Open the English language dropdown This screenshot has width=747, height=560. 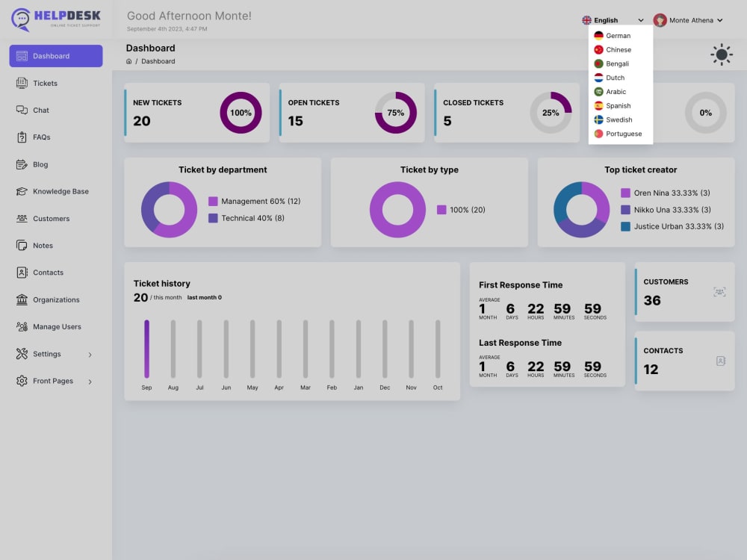click(613, 20)
